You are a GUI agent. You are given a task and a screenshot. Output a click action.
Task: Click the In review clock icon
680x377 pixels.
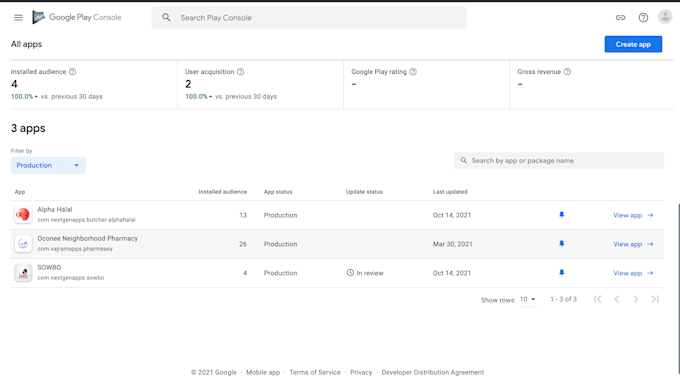350,272
